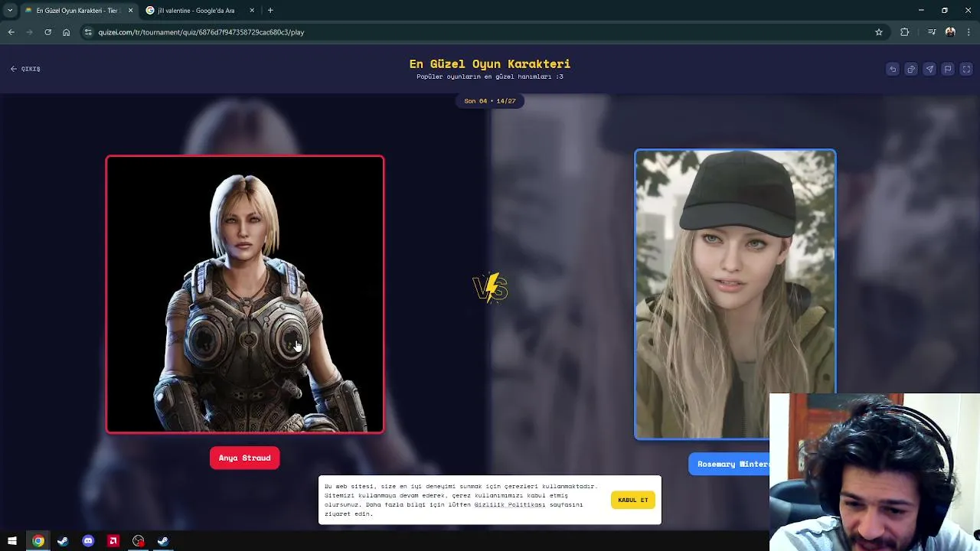The height and width of the screenshot is (551, 980).
Task: Click the paper plane send icon
Action: click(929, 69)
